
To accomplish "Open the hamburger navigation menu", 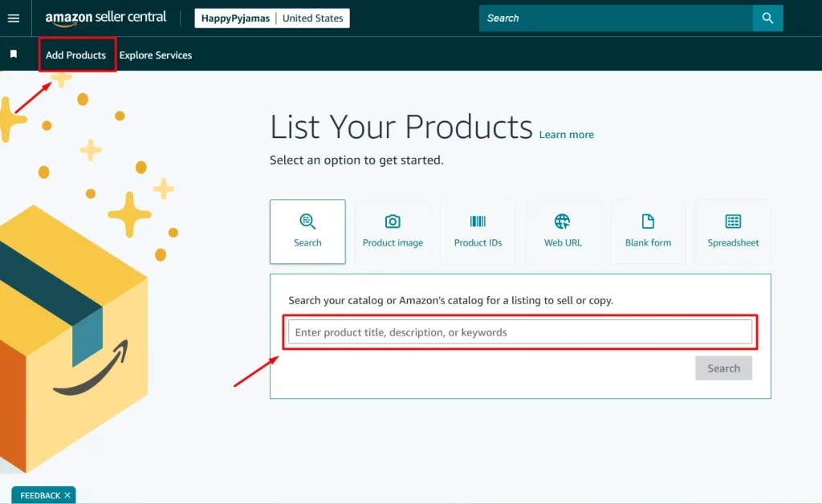I will pos(13,18).
